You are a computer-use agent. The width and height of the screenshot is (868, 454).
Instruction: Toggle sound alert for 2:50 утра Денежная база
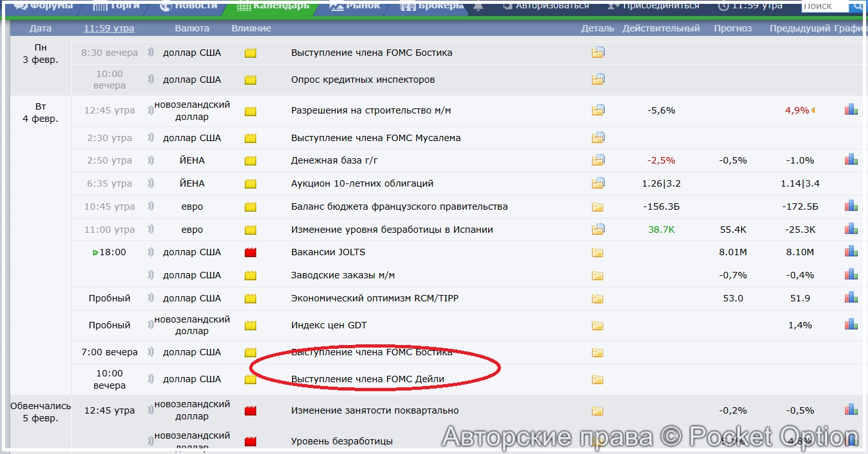pyautogui.click(x=151, y=160)
